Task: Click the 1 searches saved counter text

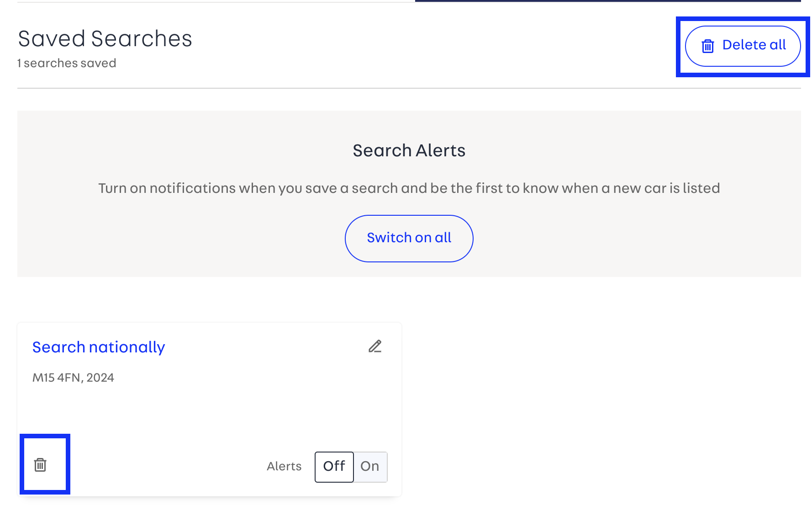Action: tap(66, 63)
